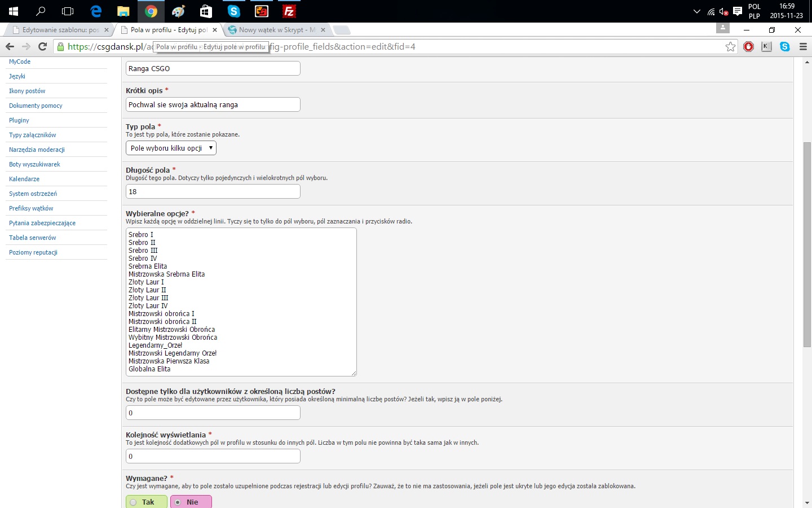The height and width of the screenshot is (508, 812).
Task: Open File Explorer from the taskbar
Action: click(123, 11)
